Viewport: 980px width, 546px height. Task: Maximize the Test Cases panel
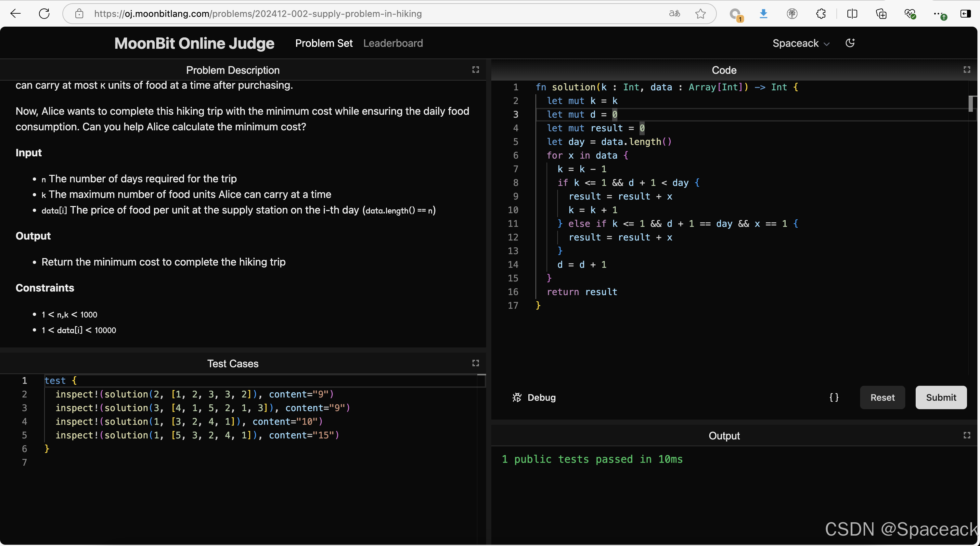coord(476,363)
